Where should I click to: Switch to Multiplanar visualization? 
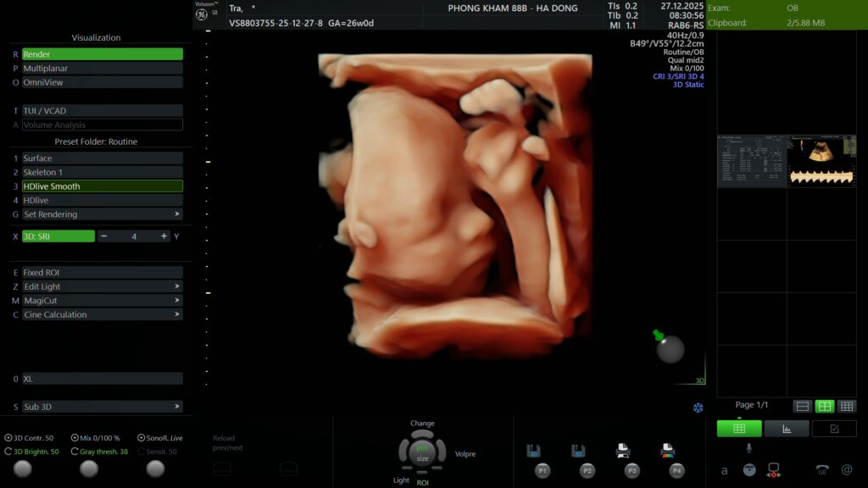click(x=102, y=69)
